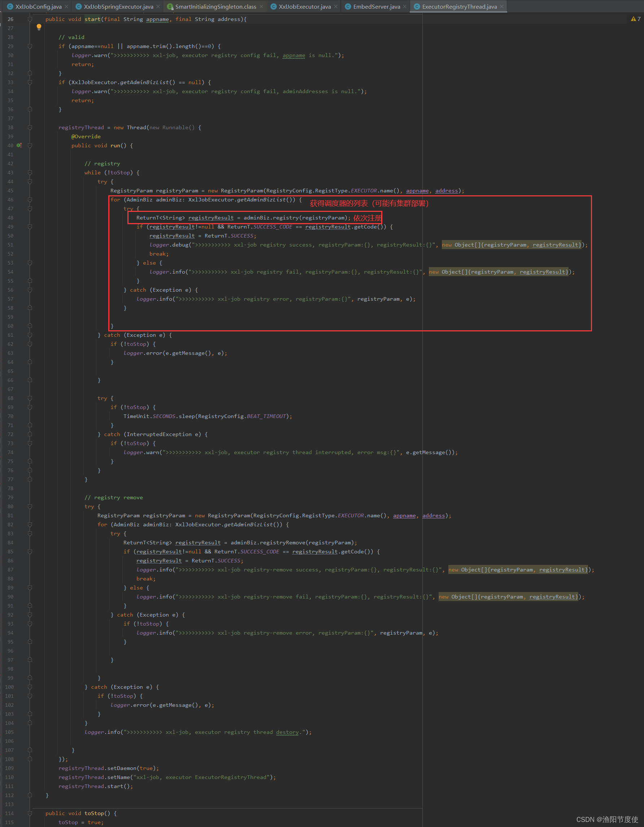Close the EmbedServer.java tab

tap(405, 6)
